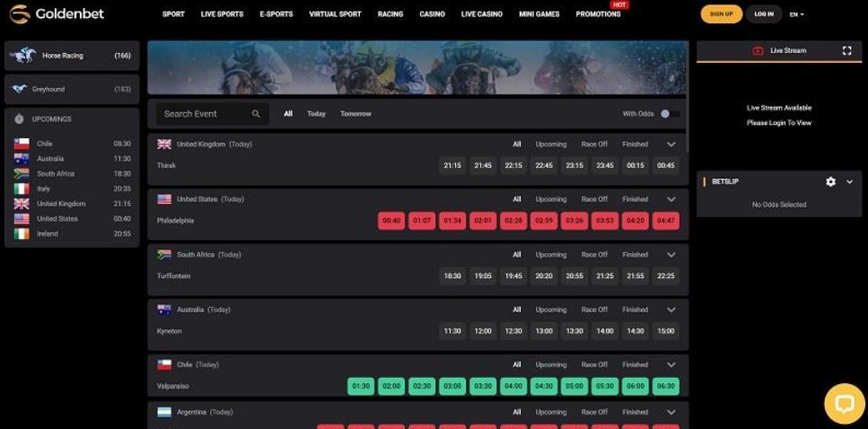Click the Chile flag in Upcomings
The image size is (868, 429).
pyautogui.click(x=22, y=144)
